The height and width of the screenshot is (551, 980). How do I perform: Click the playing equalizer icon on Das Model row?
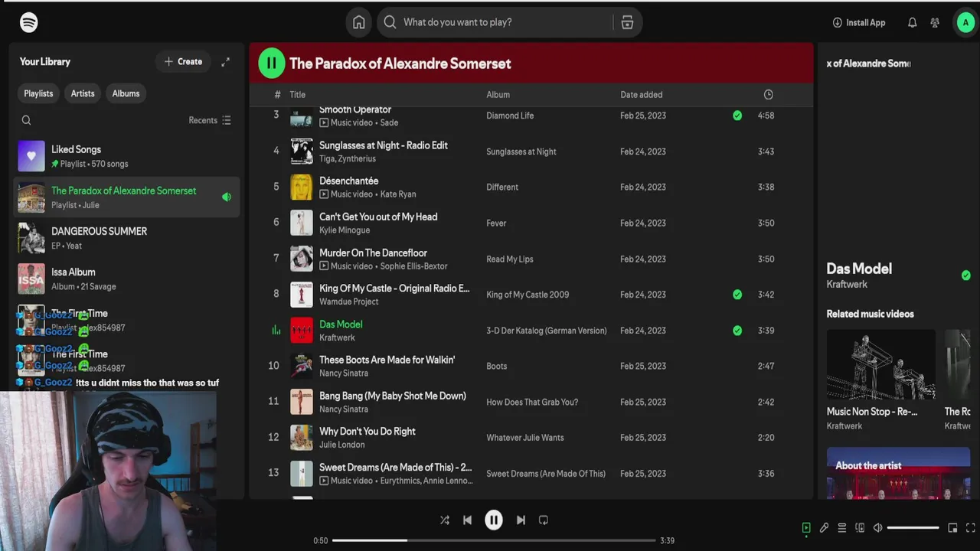pyautogui.click(x=276, y=331)
